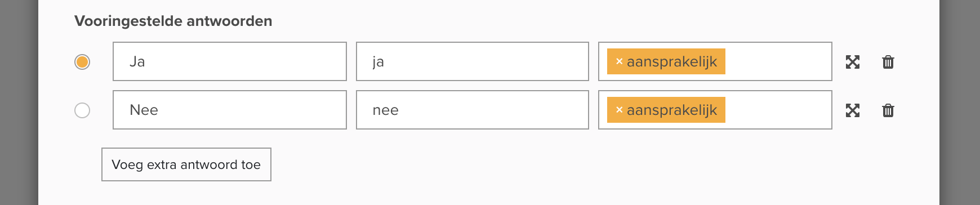Delete the Ja answer with its trash icon

[888, 62]
